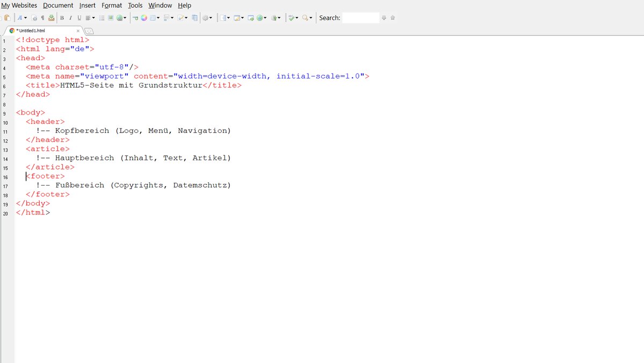Click the edit note pencil icon
Image resolution: width=644 pixels, height=363 pixels.
point(180,18)
